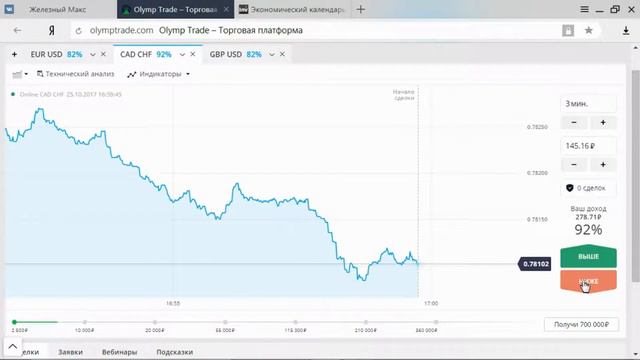
Task: Place a НИЖЕ (down) trade
Action: pyautogui.click(x=589, y=281)
